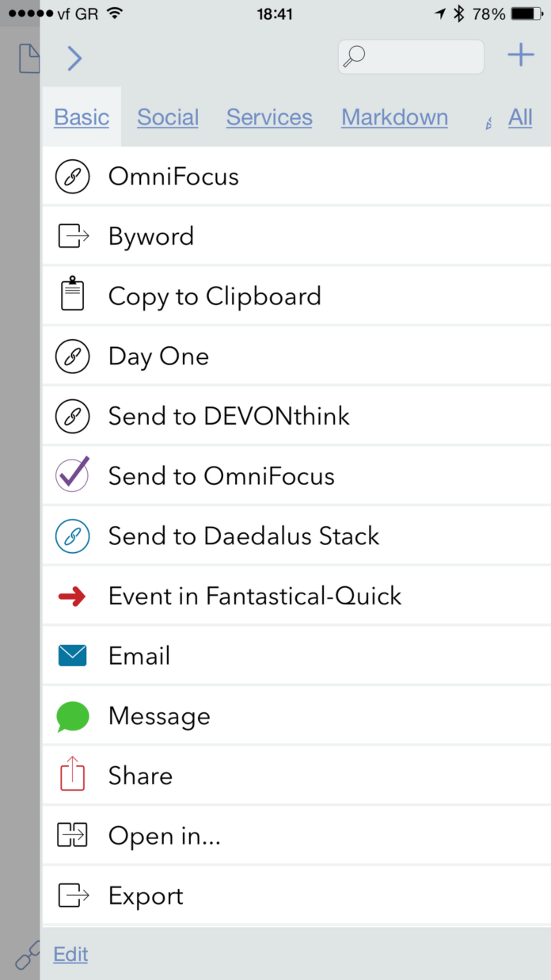Tap the Copy to Clipboard icon

(72, 296)
